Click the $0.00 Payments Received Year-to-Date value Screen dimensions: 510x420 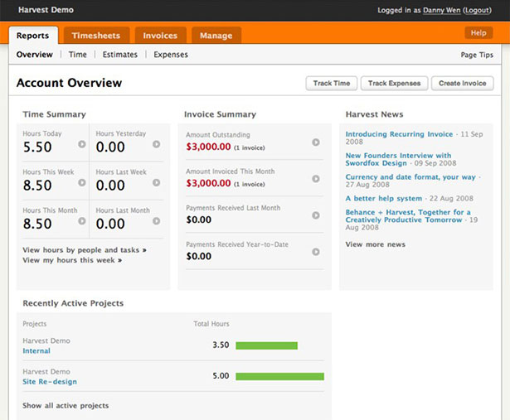tap(199, 256)
